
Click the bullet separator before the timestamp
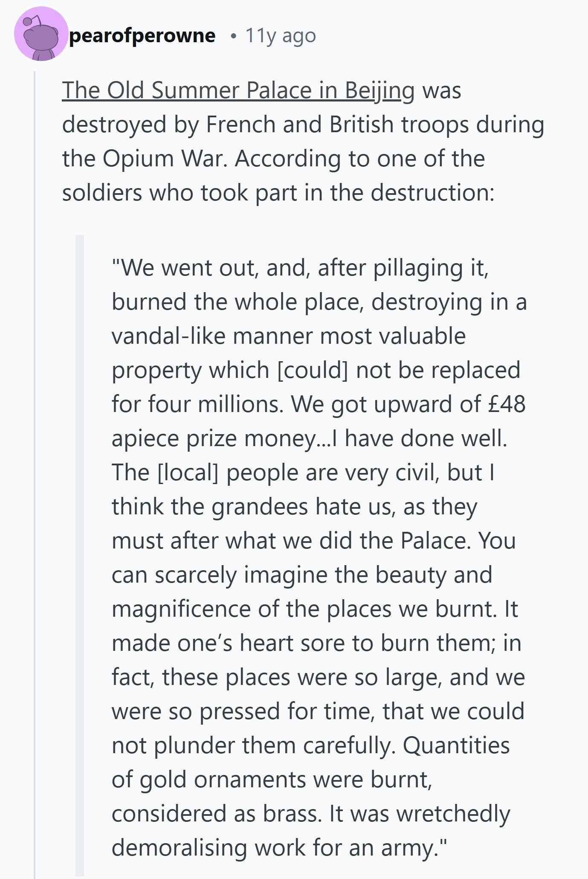pyautogui.click(x=232, y=37)
